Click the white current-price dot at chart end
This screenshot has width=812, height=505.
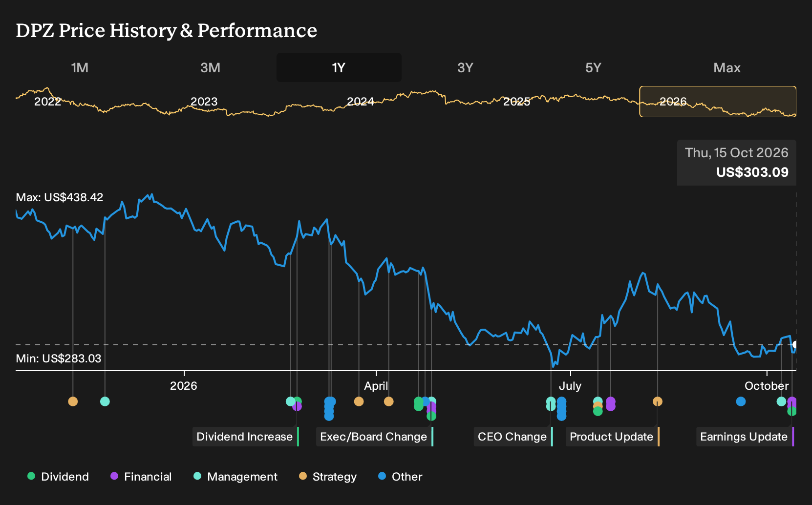795,345
